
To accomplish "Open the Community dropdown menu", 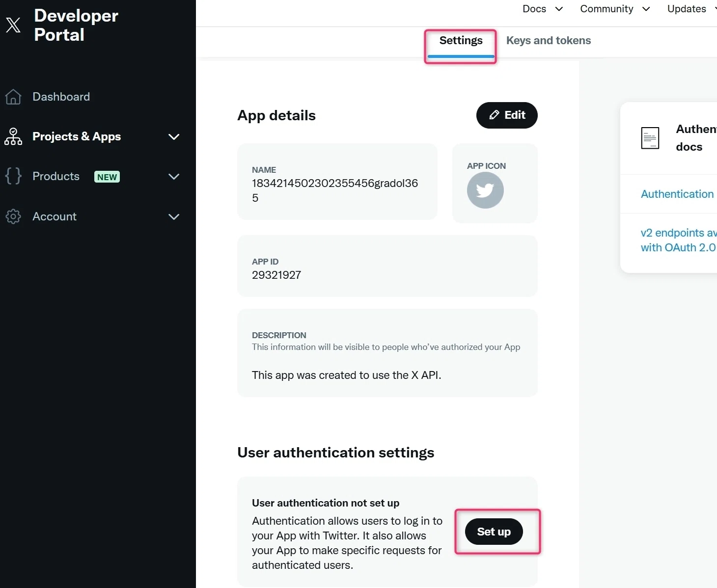I will [x=615, y=9].
